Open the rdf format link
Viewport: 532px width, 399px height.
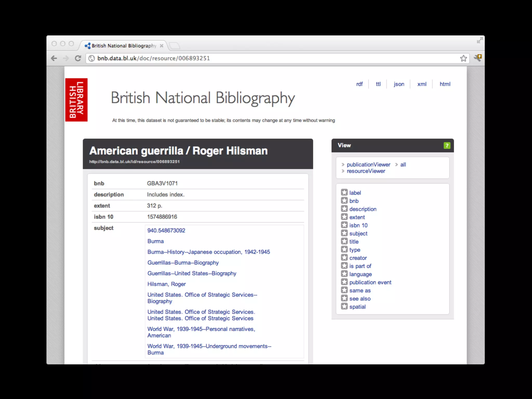359,84
